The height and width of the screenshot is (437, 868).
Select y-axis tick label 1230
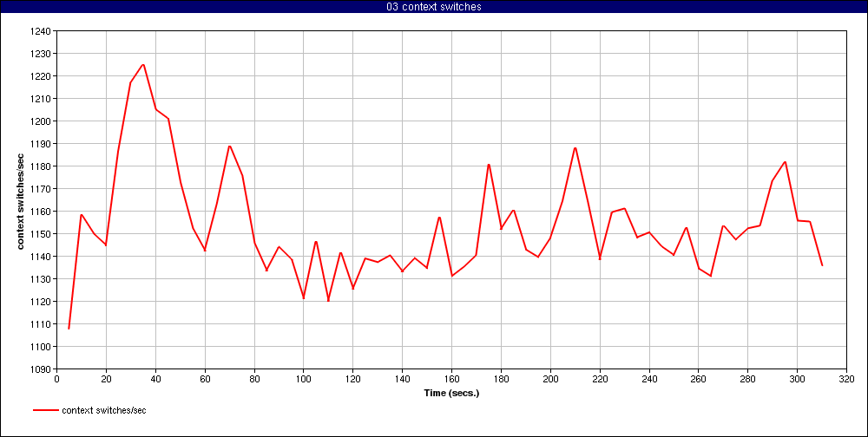tap(42, 54)
